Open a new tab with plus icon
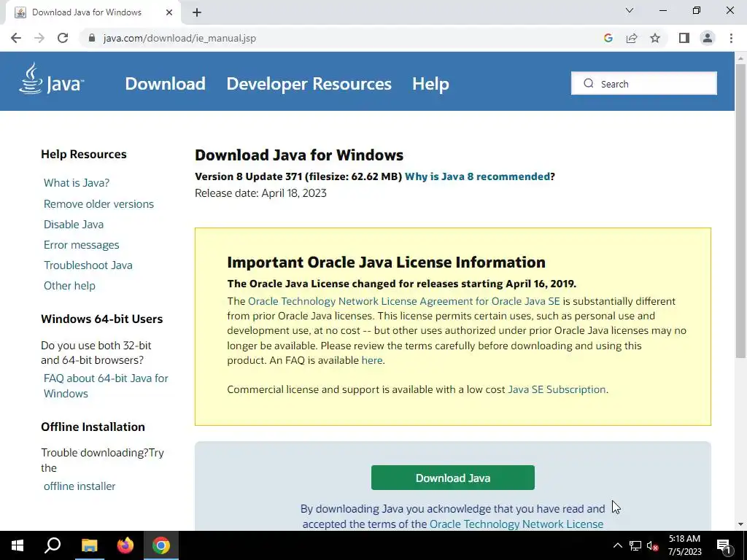Image resolution: width=747 pixels, height=560 pixels. 197,12
